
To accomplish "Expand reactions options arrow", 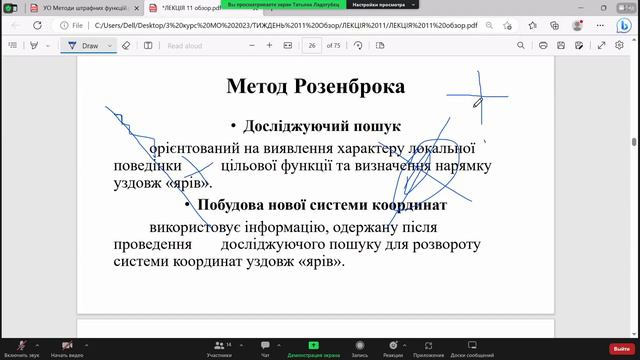I will pos(404,345).
